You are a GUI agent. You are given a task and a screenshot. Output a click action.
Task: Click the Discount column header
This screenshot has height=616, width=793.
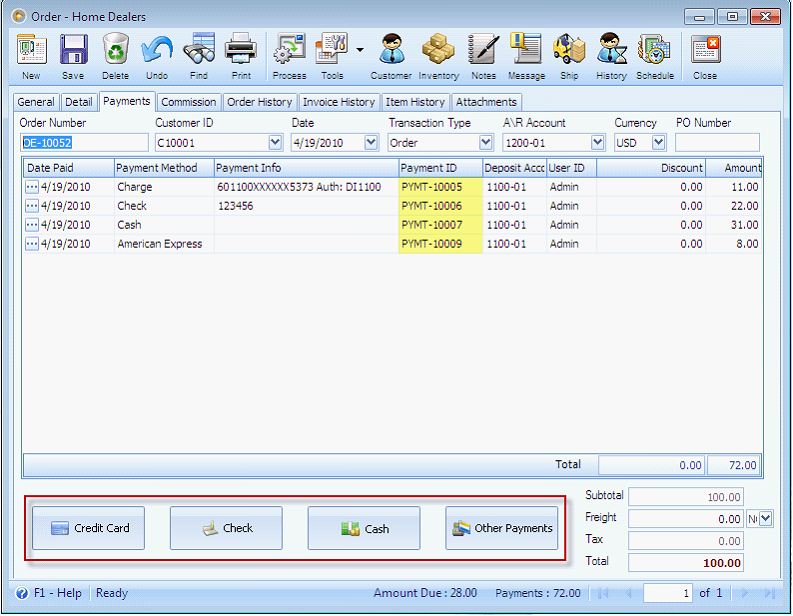pyautogui.click(x=651, y=168)
